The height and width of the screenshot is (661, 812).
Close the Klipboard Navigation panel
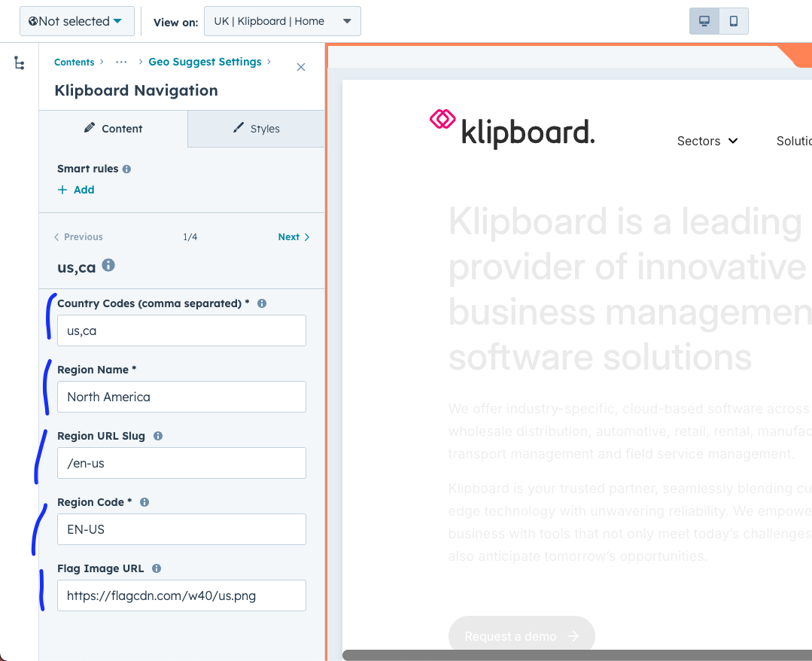click(301, 67)
